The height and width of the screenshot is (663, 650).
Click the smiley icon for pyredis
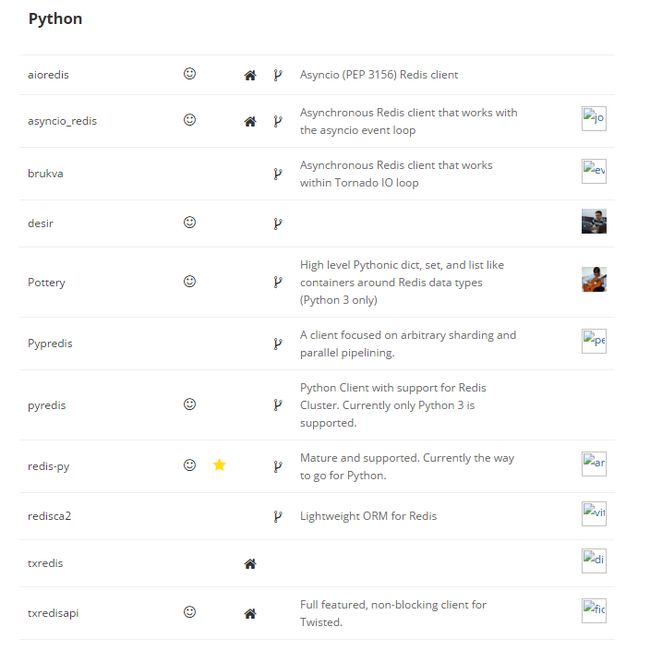pos(189,404)
